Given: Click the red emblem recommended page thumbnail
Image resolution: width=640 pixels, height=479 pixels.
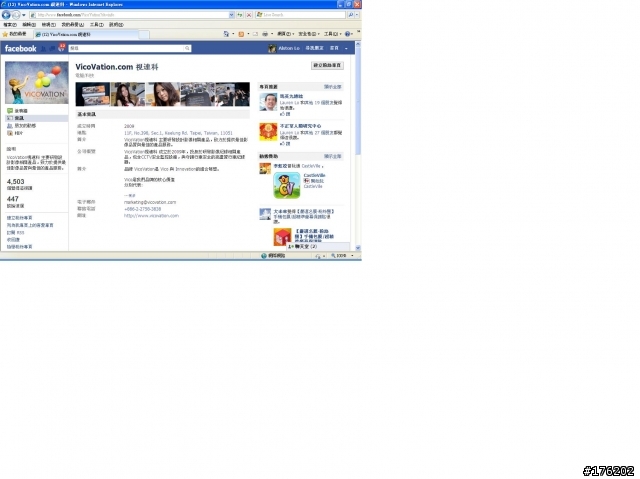Looking at the screenshot, I should click(x=268, y=132).
